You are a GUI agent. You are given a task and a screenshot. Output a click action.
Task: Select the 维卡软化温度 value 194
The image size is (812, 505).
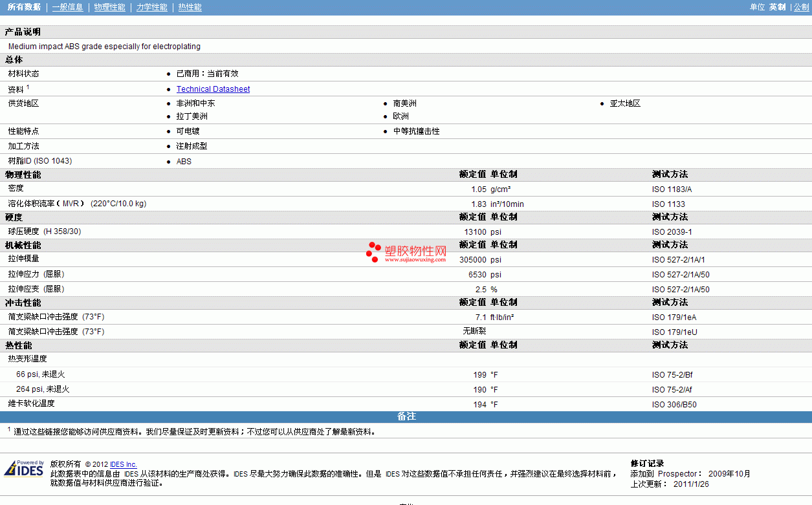pyautogui.click(x=479, y=405)
